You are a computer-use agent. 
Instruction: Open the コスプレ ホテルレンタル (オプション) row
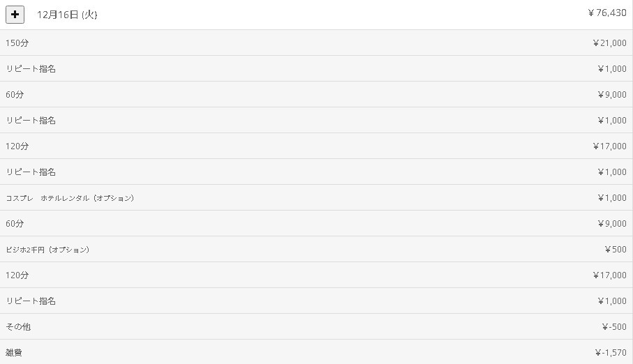click(x=70, y=198)
